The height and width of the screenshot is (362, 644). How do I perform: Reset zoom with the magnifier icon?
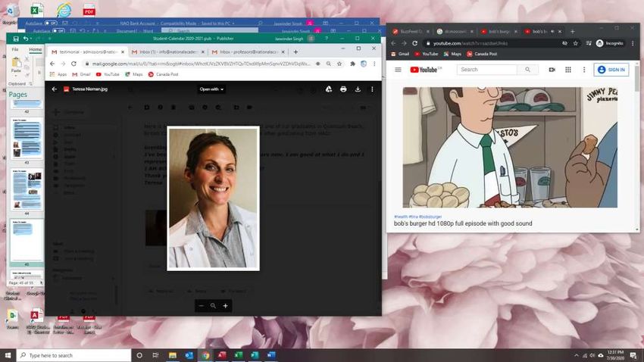(x=213, y=306)
